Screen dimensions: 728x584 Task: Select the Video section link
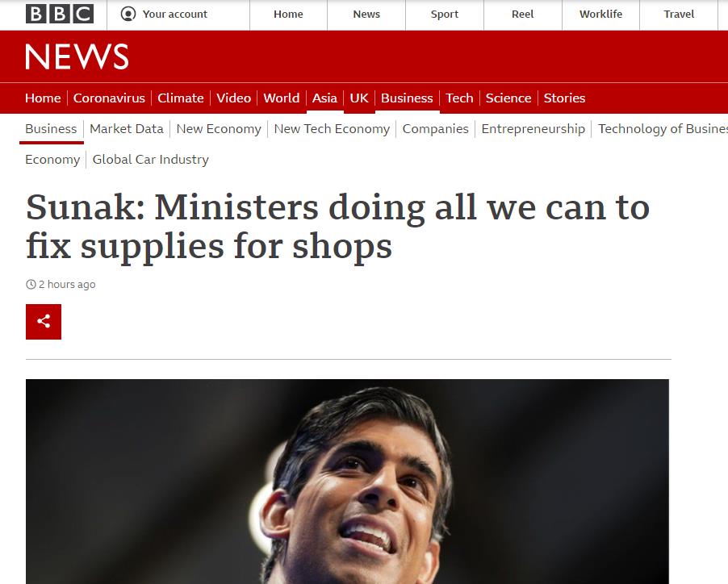click(233, 98)
